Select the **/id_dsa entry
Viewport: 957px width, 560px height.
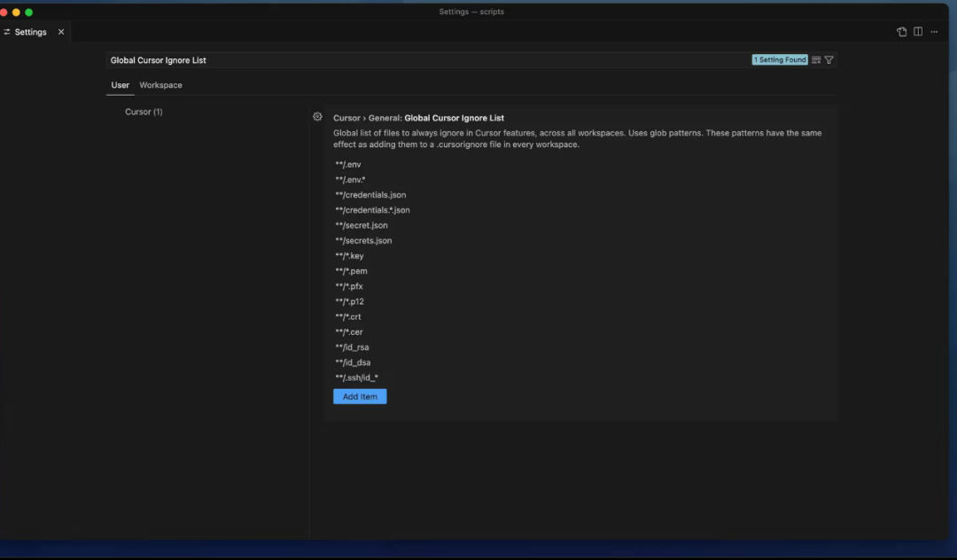coord(353,362)
